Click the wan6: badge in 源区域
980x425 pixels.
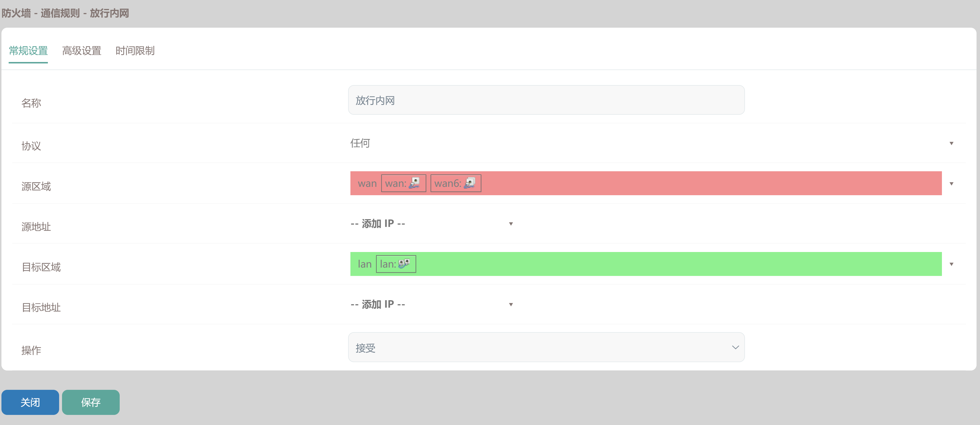[455, 183]
